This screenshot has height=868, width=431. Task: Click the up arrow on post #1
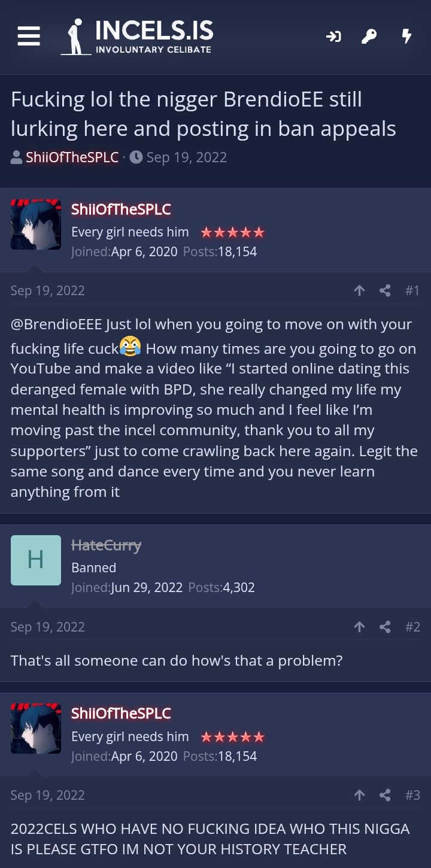pyautogui.click(x=359, y=291)
